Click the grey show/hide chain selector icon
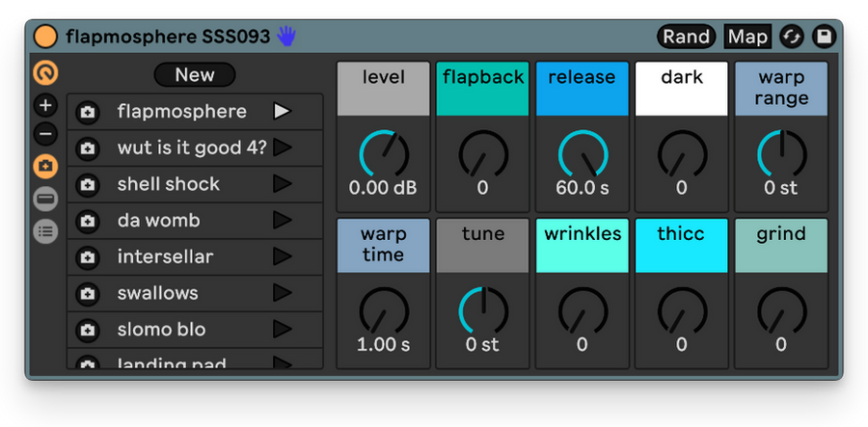Screen dimensions: 868x427 tap(45, 199)
